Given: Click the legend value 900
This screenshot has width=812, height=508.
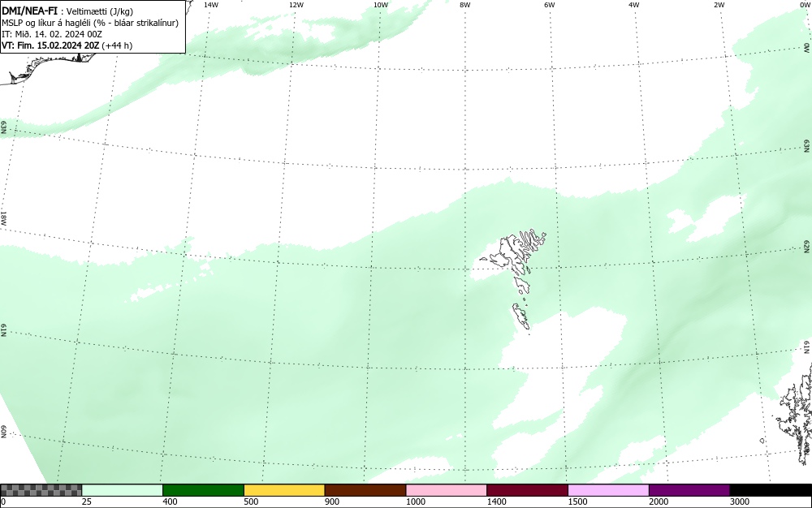Looking at the screenshot, I should pos(332,502).
